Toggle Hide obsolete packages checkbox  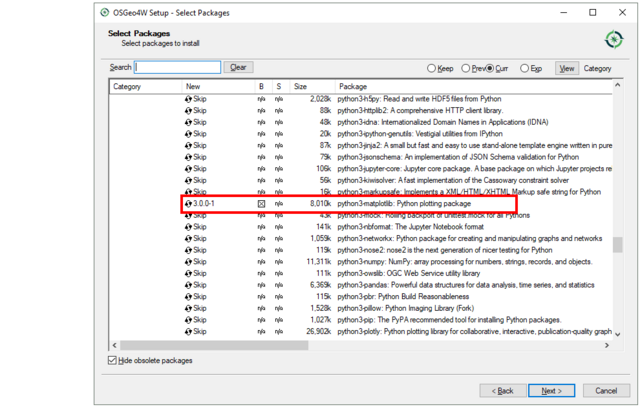click(x=112, y=360)
